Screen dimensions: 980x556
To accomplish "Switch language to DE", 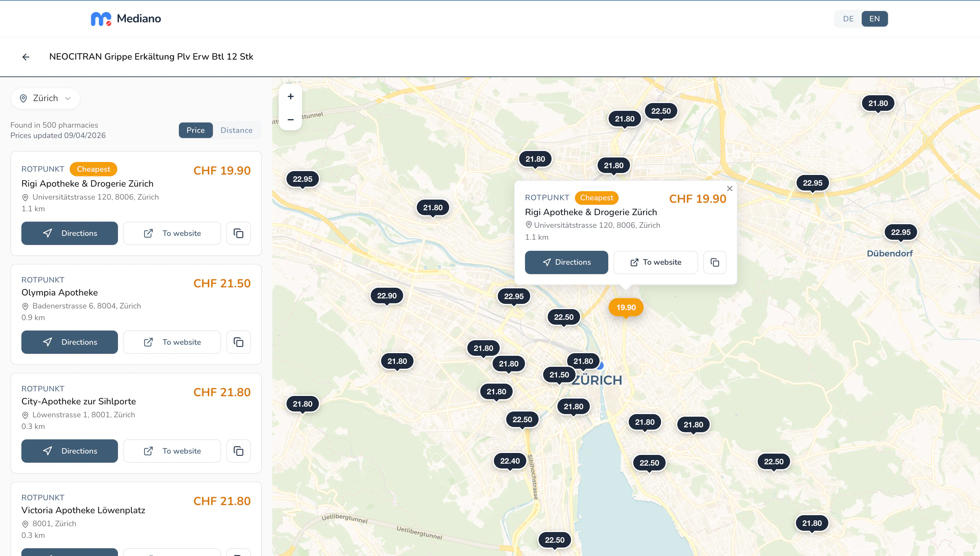I will (x=848, y=19).
